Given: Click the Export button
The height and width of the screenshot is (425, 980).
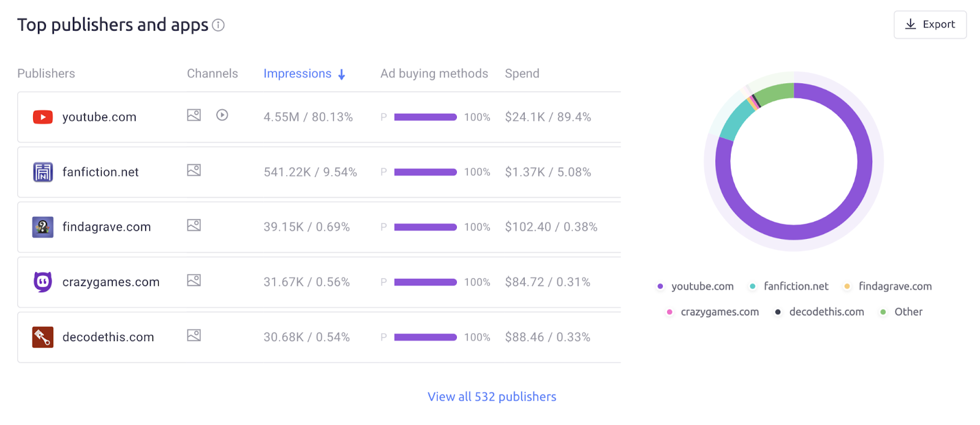Looking at the screenshot, I should [x=929, y=24].
